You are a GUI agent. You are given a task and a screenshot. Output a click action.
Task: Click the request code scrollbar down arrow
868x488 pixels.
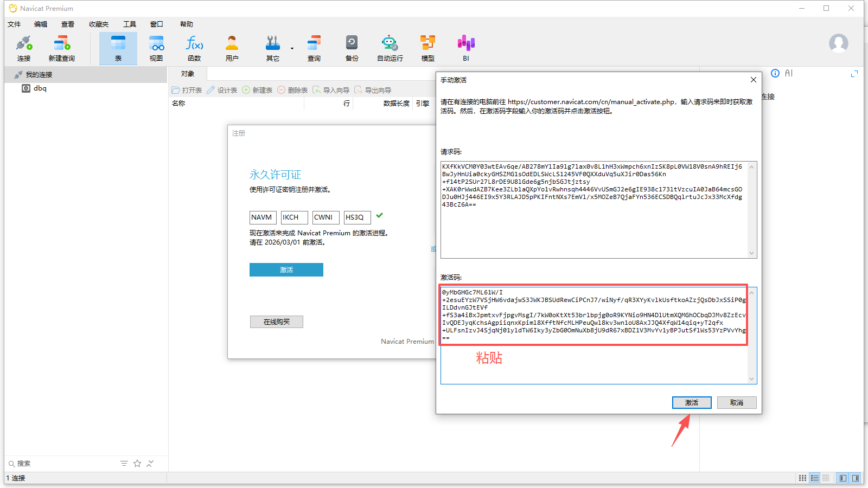click(x=752, y=253)
